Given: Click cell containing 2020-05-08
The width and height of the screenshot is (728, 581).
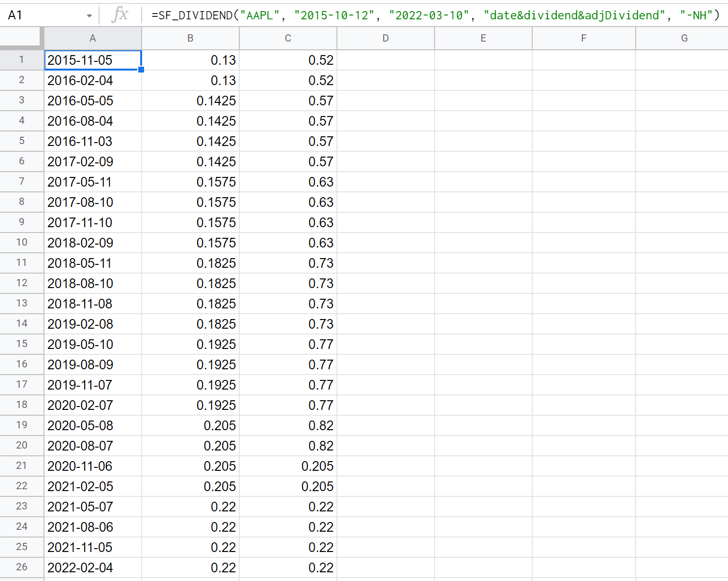Looking at the screenshot, I should point(93,425).
